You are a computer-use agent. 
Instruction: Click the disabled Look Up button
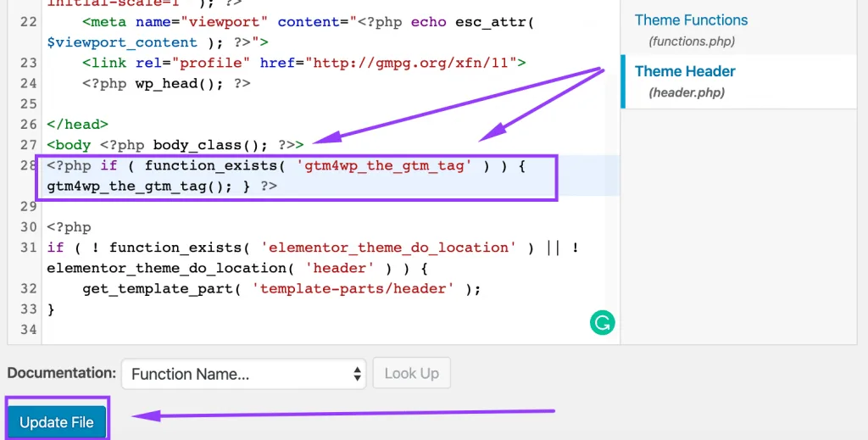pos(411,374)
